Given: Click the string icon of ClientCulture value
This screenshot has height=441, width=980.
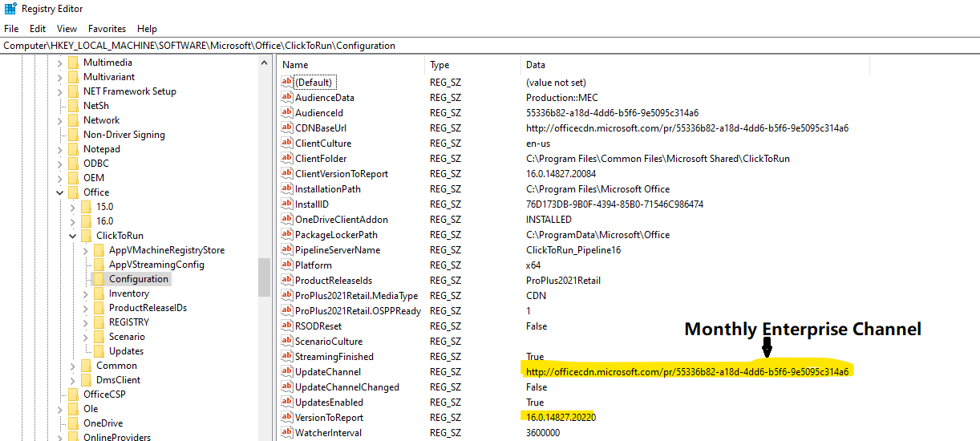Looking at the screenshot, I should click(287, 143).
